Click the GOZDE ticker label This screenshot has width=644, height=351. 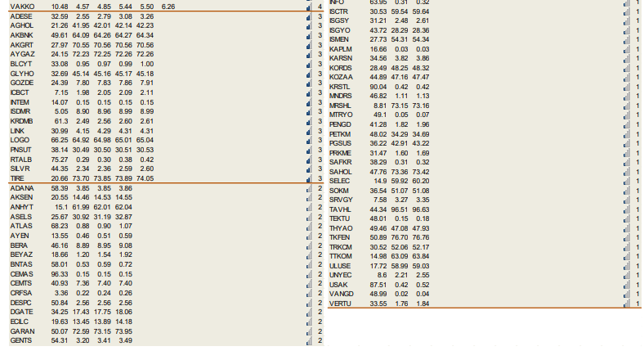[22, 83]
